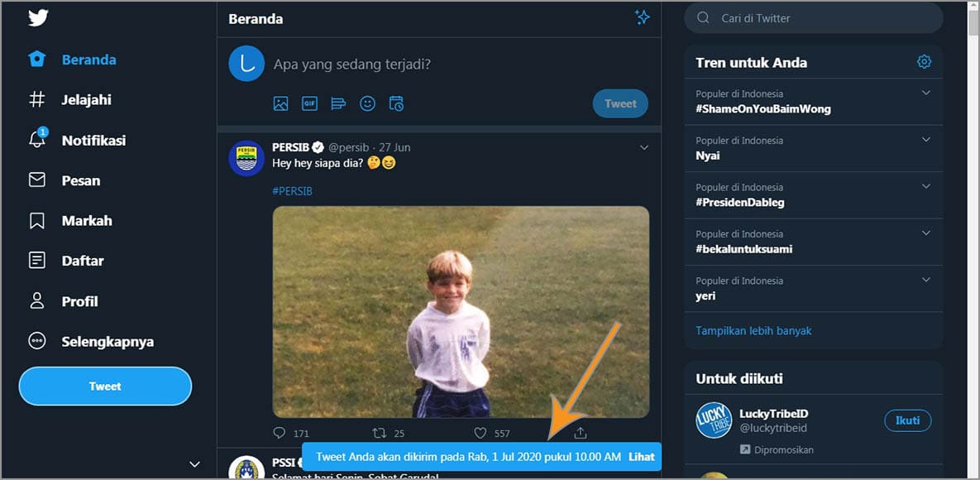Click the large Tweet button in sidebar
The height and width of the screenshot is (480, 980).
coord(105,386)
